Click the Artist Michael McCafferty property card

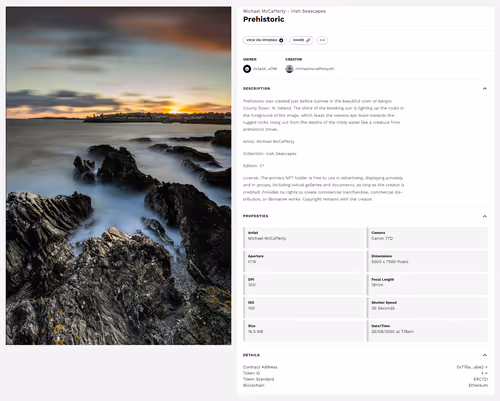304,238
